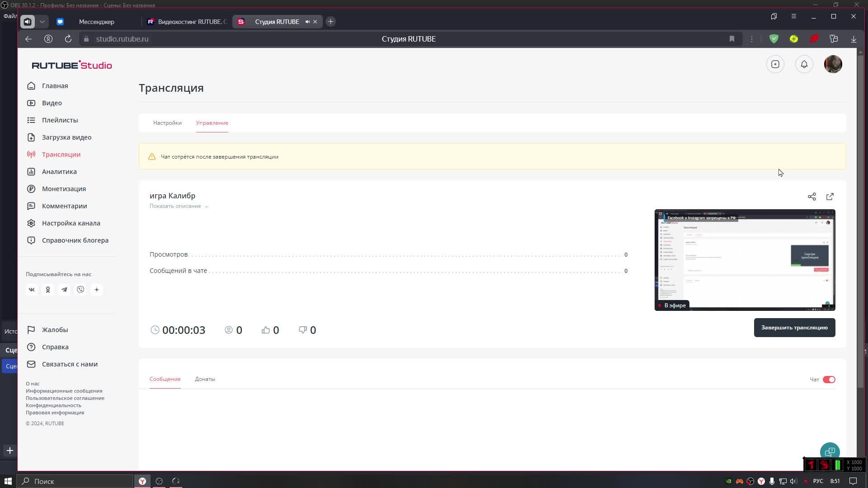
Task: Open Windows notification center
Action: pos(853,481)
